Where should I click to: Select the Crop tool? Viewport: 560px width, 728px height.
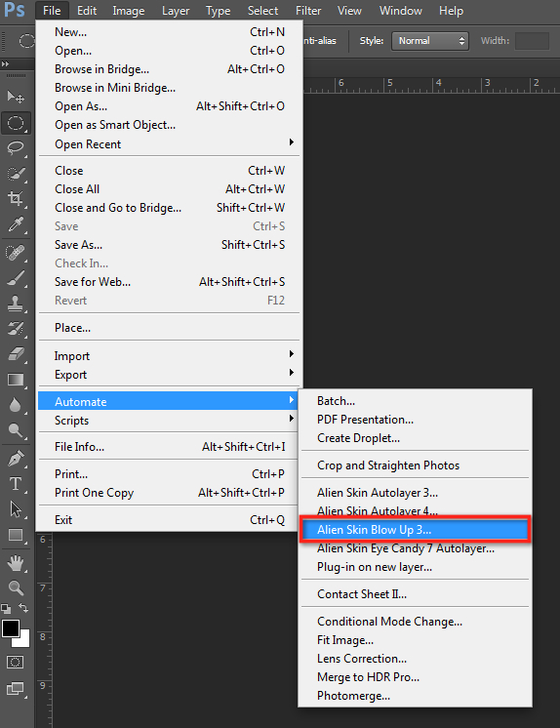pos(16,199)
